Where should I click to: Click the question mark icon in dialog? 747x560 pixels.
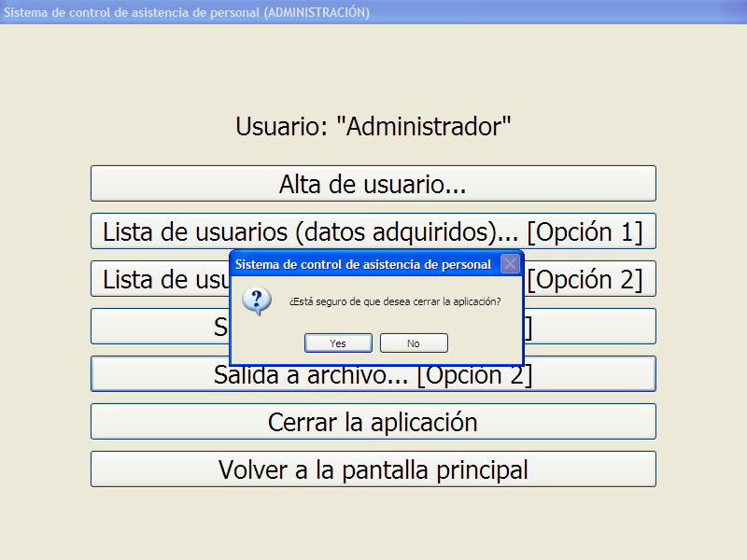pyautogui.click(x=256, y=301)
